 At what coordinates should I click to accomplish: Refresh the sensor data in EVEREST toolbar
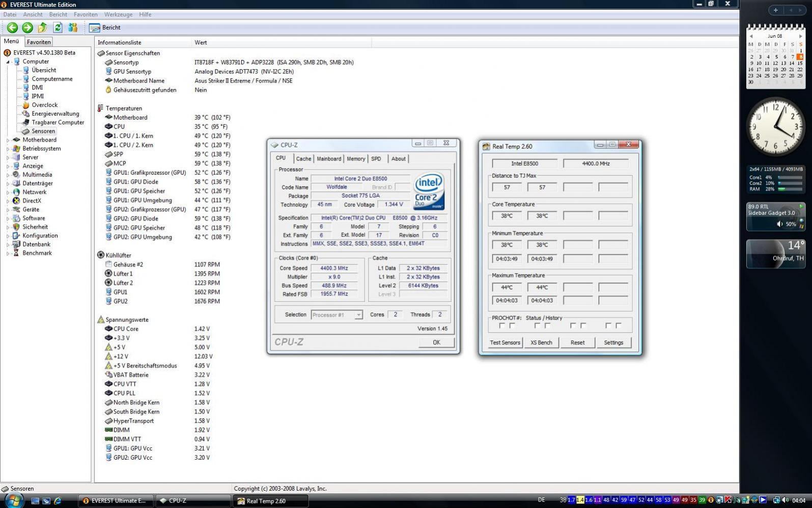58,28
